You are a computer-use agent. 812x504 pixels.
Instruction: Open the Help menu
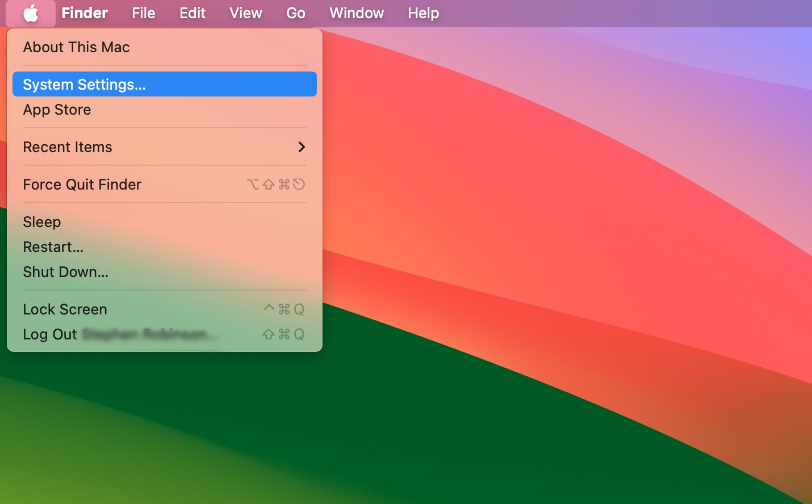[424, 13]
